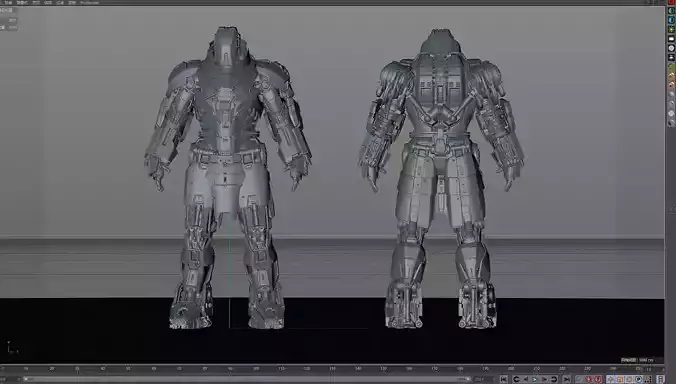This screenshot has height=384, width=676.
Task: Select the back-facing robot model
Action: click(441, 178)
